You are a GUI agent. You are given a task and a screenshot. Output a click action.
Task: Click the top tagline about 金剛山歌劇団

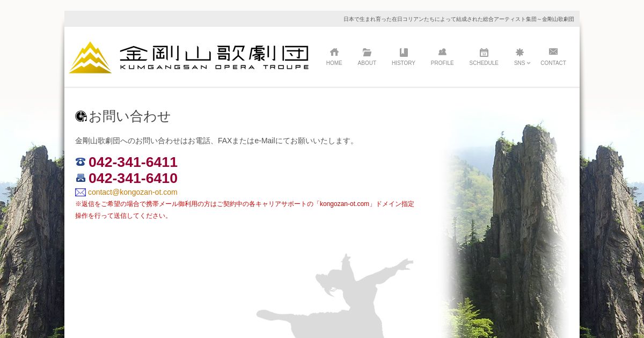pos(459,19)
